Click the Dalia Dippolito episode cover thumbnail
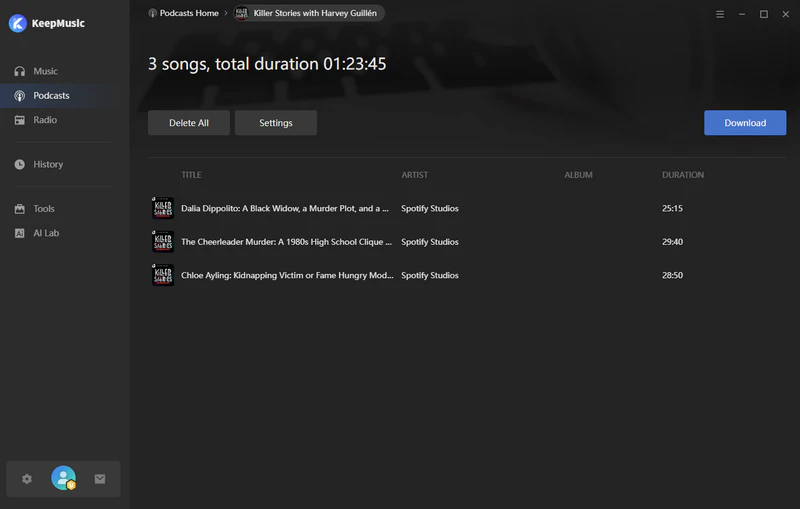 coord(163,208)
